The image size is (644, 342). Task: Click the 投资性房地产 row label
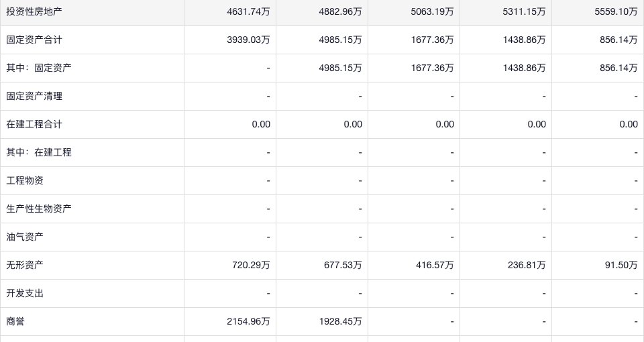point(34,11)
